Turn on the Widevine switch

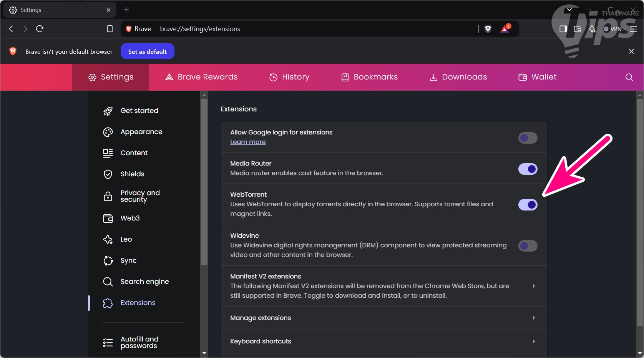[x=528, y=246]
